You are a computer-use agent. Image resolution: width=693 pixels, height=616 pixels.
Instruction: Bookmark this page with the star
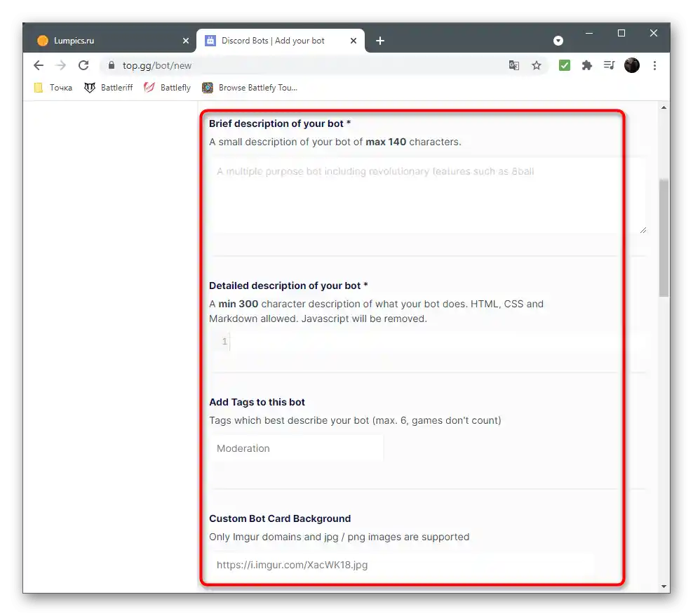click(x=536, y=65)
